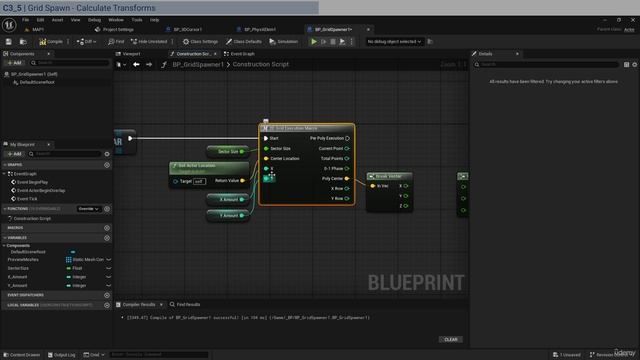Click the Stop playback button
Image resolution: width=640 pixels, height=360 pixels.
[x=333, y=42]
